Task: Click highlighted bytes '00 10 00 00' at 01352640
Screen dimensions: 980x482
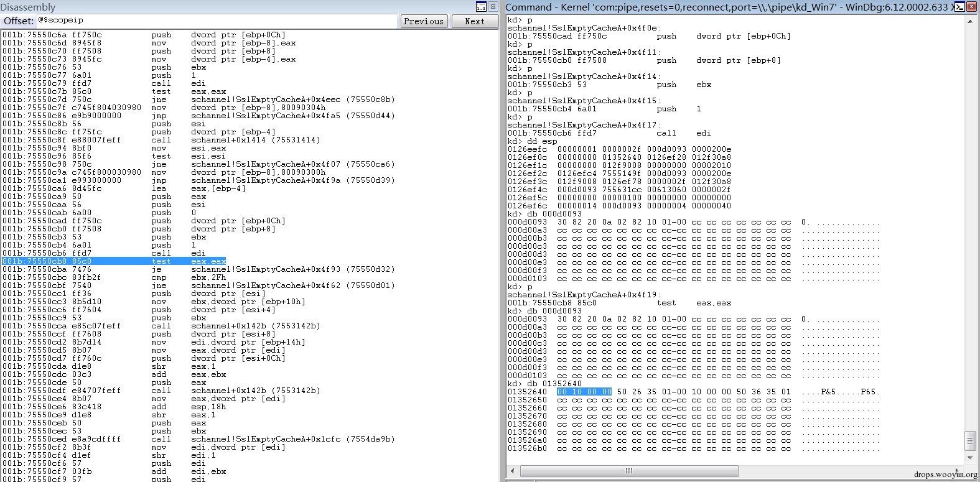Action: pos(584,392)
